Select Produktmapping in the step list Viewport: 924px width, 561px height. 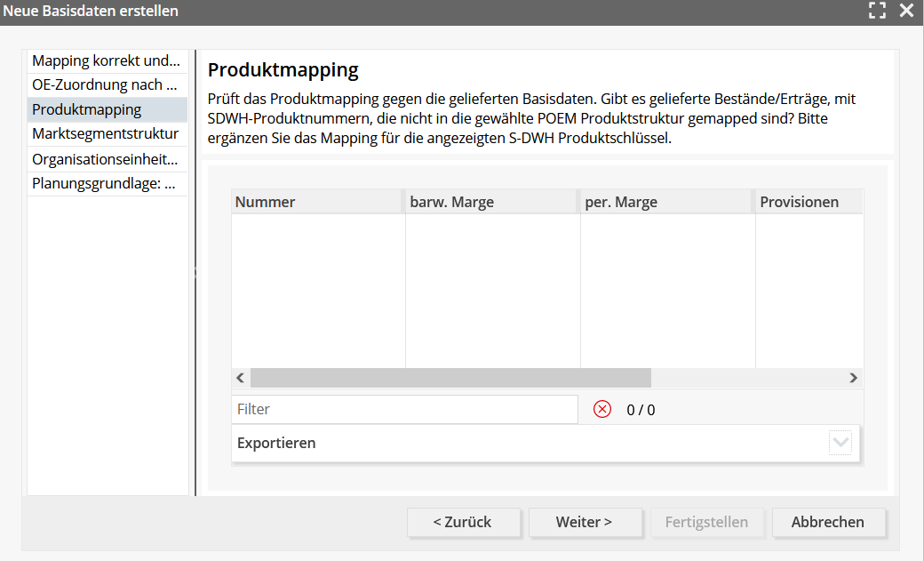coord(108,109)
